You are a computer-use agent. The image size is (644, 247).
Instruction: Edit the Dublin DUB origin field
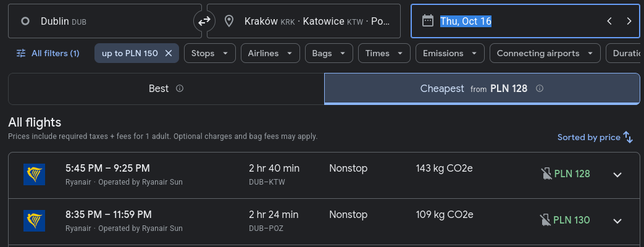point(105,21)
